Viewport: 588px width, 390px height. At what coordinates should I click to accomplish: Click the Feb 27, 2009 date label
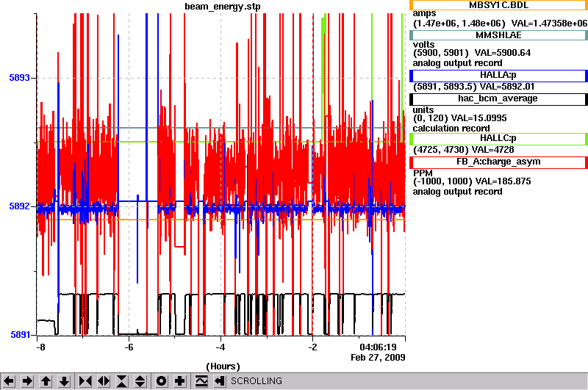pyautogui.click(x=378, y=358)
